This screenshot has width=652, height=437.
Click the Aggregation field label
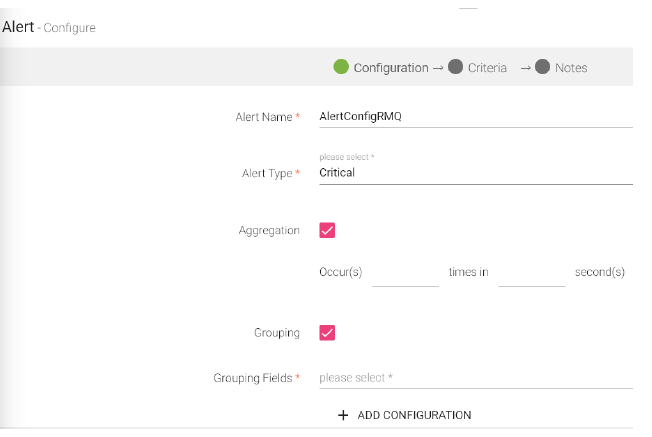[x=269, y=230]
